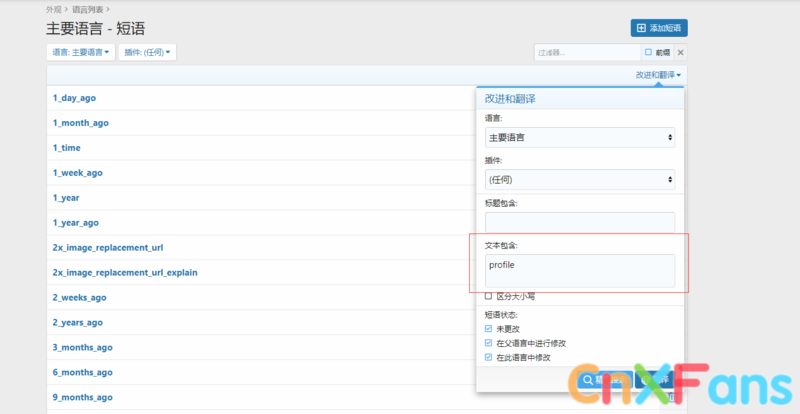Toggle the 前缀 prefix checkbox

(648, 52)
